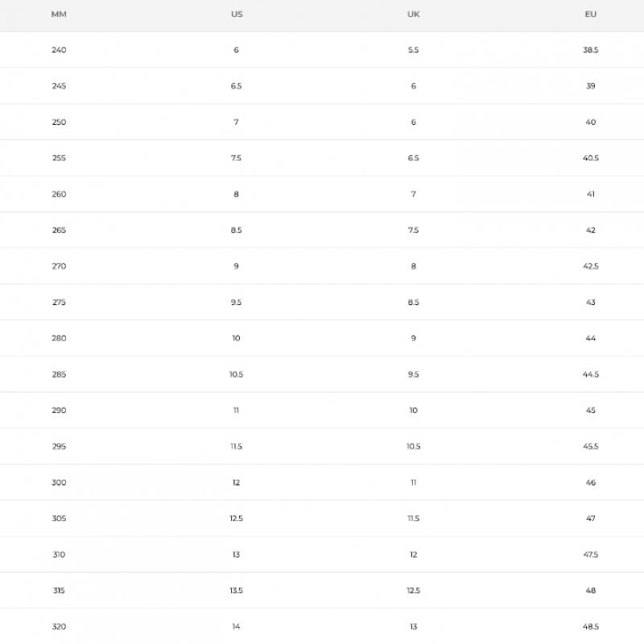Select EU size 44 cell

[x=590, y=338]
